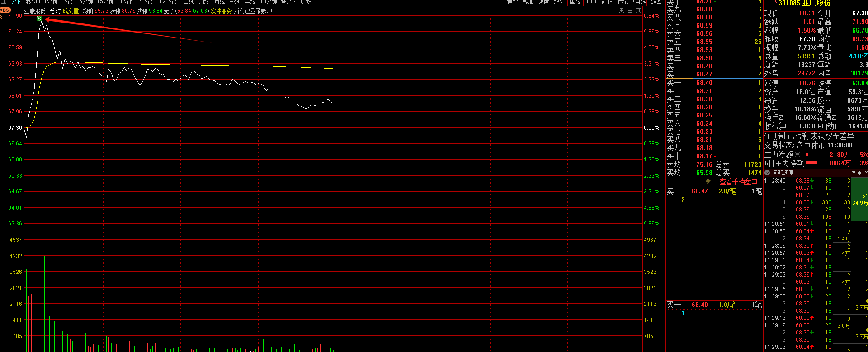868x352 pixels.
Task: Click the 买一 68.40 row in the order book
Action: (x=714, y=83)
